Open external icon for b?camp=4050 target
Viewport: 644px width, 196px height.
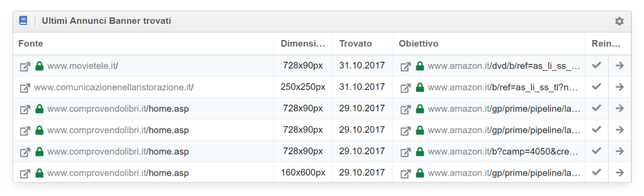click(x=405, y=152)
